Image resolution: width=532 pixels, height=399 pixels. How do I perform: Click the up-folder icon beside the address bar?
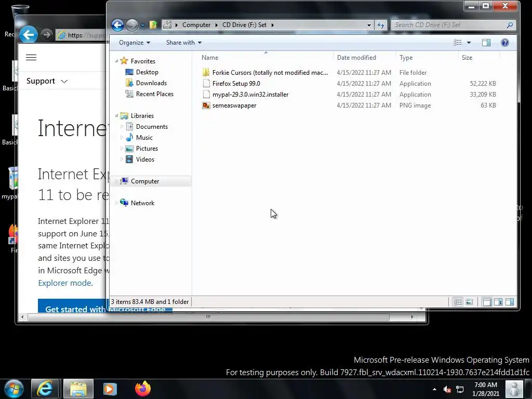[x=153, y=25]
